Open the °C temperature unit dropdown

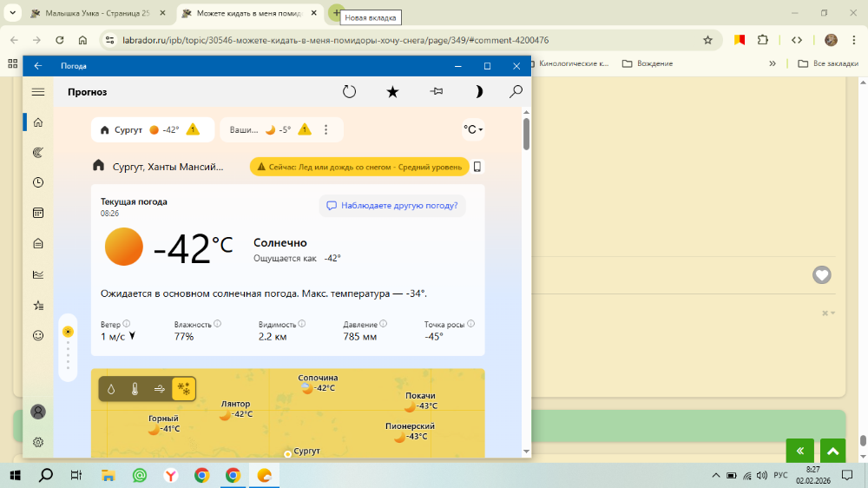472,129
